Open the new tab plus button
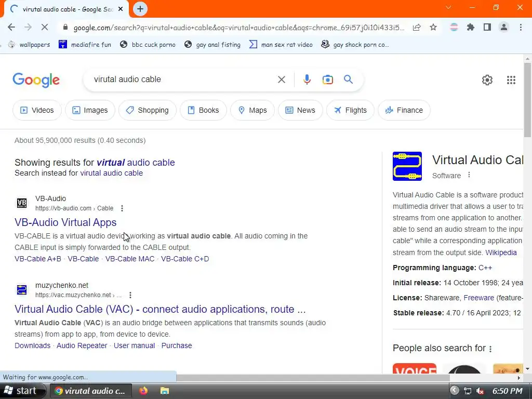 pos(140,9)
